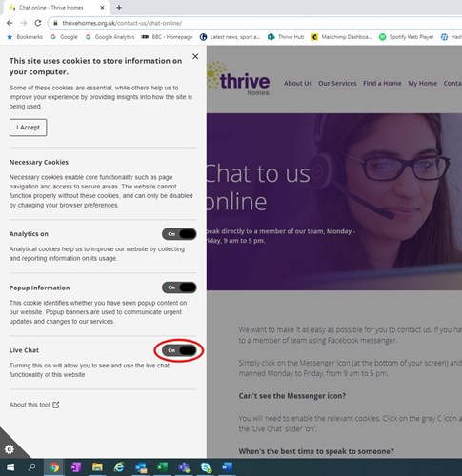Open Excel from the taskbar

(162, 467)
